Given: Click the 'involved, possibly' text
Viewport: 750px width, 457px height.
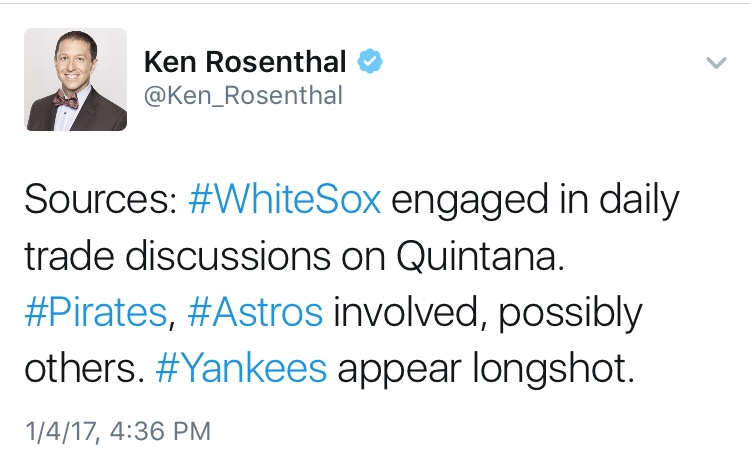Looking at the screenshot, I should click(x=487, y=313).
